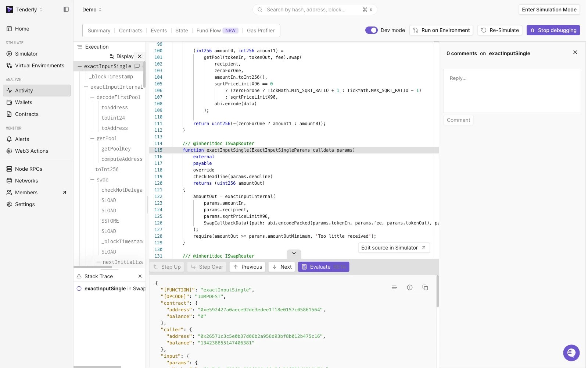The width and height of the screenshot is (588, 368).
Task: Select the computeAddress tree row
Action: click(x=122, y=159)
